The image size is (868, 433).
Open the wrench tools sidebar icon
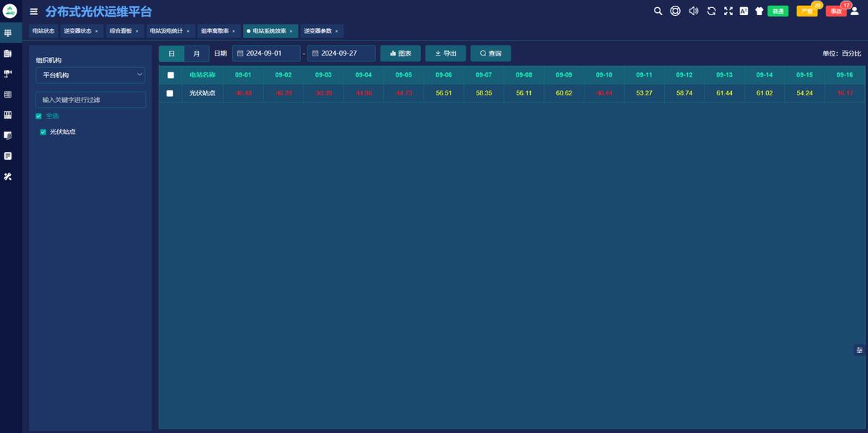pyautogui.click(x=8, y=176)
